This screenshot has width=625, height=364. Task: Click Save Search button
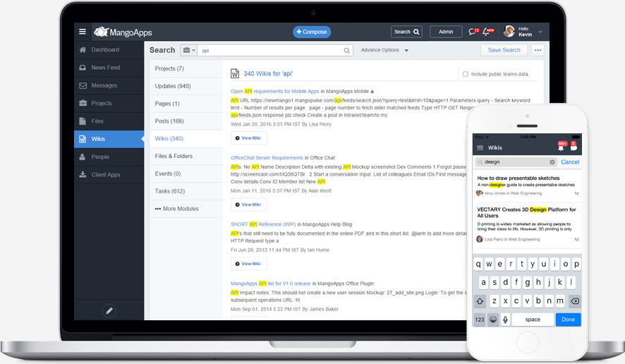504,50
